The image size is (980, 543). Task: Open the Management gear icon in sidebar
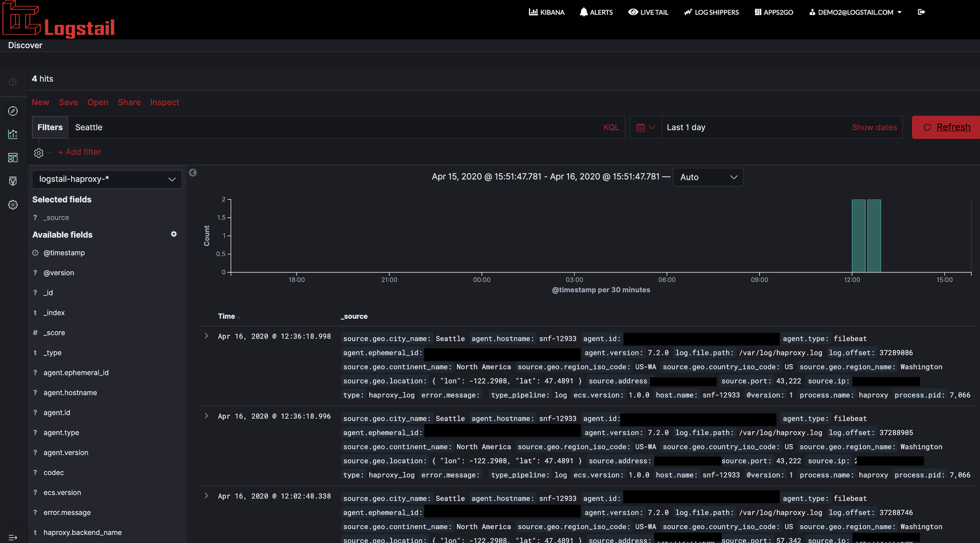point(13,205)
